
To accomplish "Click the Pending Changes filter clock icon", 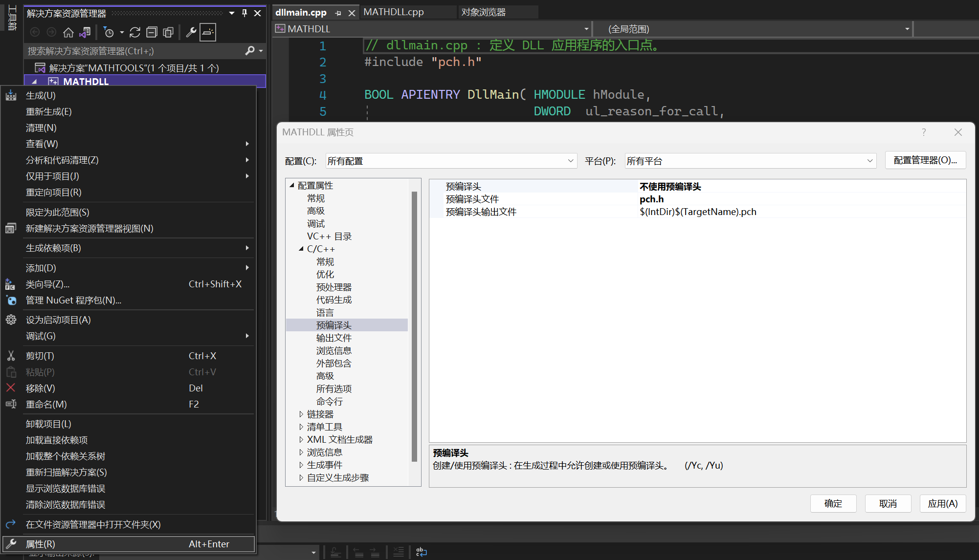I will click(x=109, y=33).
